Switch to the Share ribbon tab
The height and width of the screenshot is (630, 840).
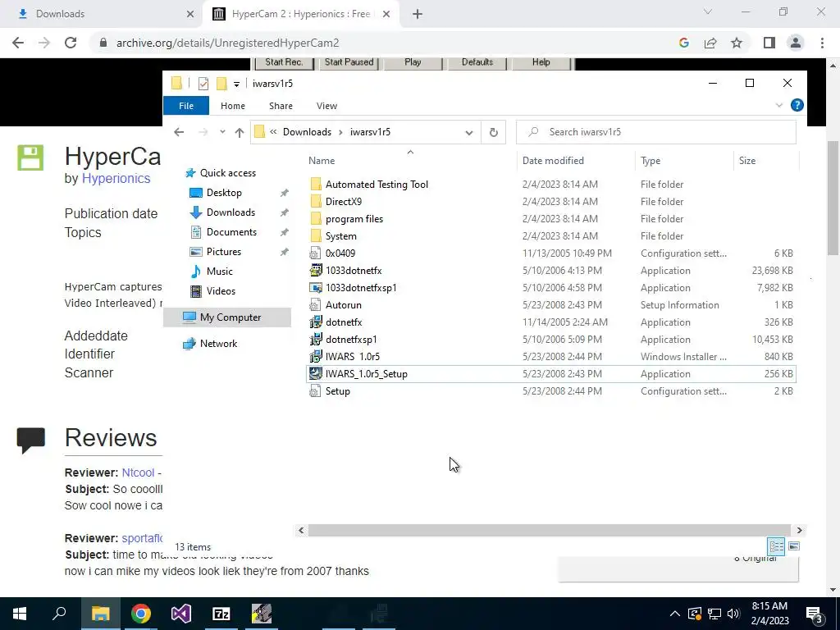(x=281, y=106)
